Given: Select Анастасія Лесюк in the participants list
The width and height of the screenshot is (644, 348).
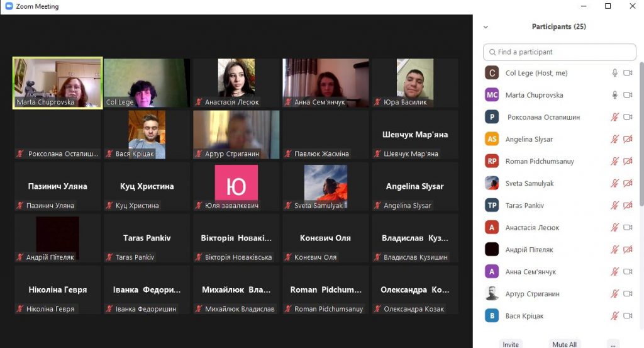Looking at the screenshot, I should point(532,228).
